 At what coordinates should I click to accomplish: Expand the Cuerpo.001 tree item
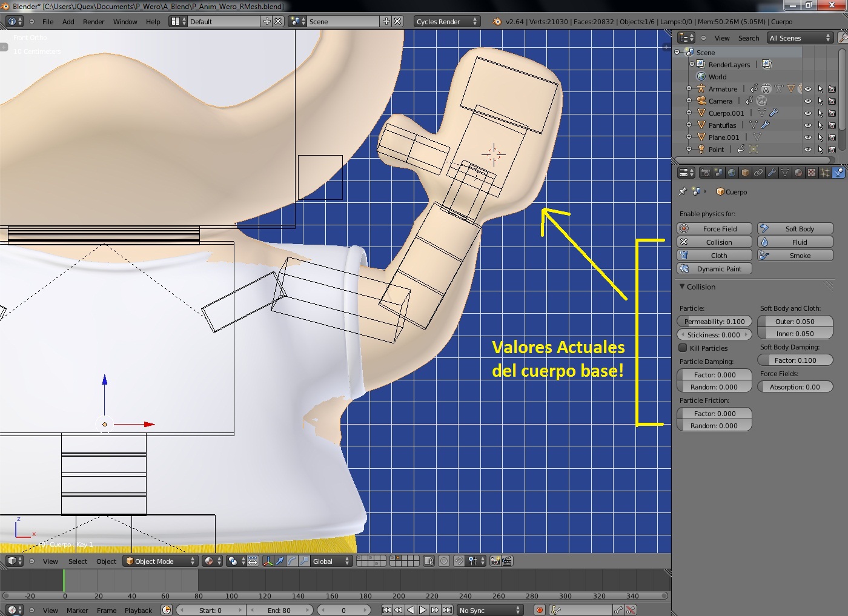pos(689,113)
